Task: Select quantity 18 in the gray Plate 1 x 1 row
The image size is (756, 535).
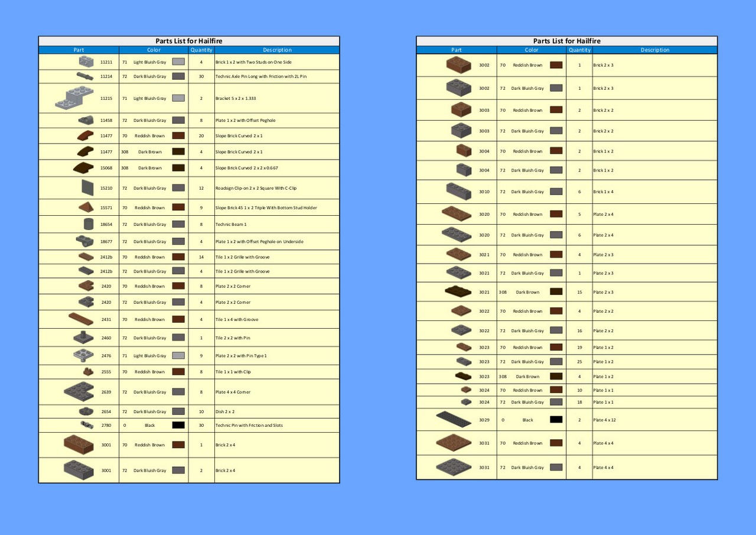Action: coord(579,401)
